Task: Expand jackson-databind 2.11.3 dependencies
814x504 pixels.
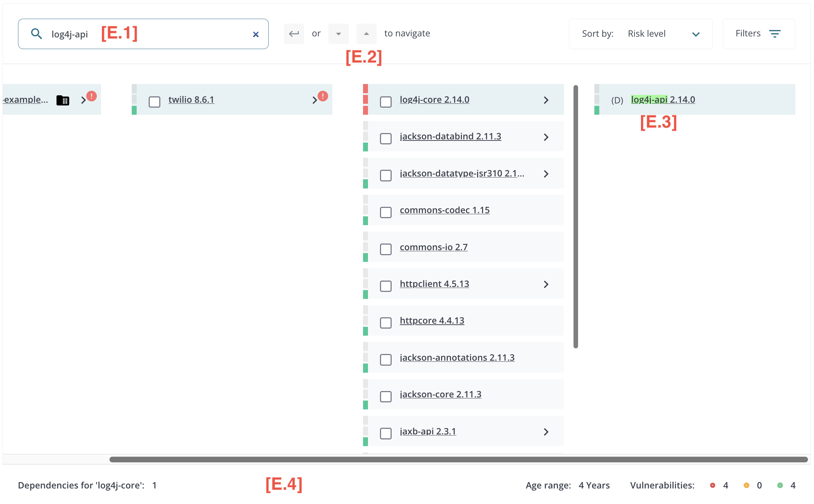Action: click(546, 137)
